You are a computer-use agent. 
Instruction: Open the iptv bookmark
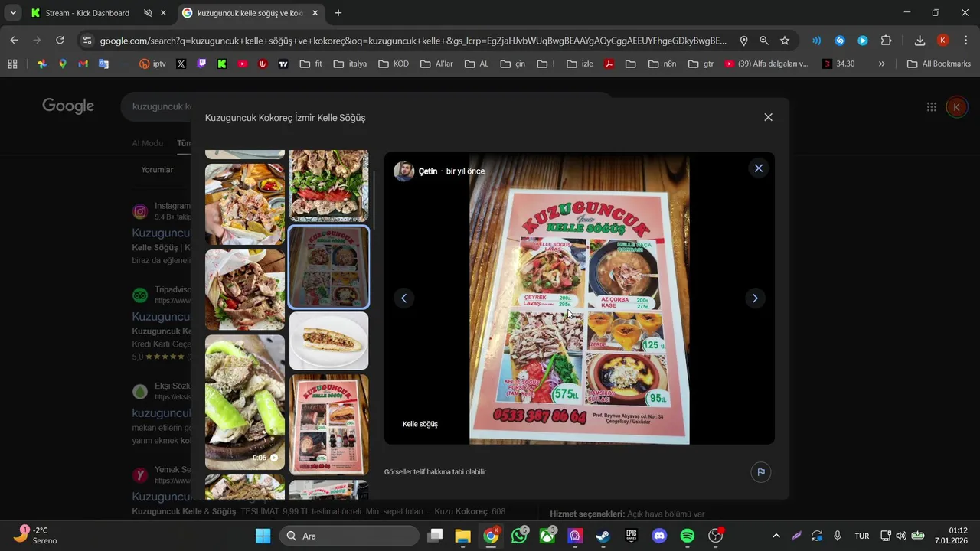point(152,64)
